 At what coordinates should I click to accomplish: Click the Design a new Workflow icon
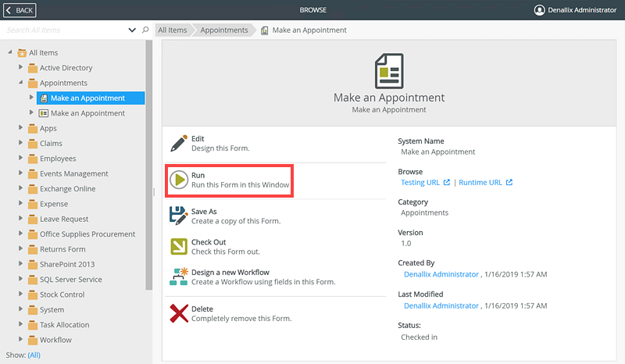[x=179, y=277]
